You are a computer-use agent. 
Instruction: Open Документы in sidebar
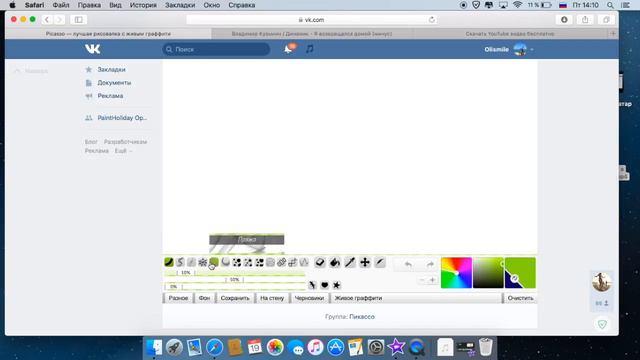(x=114, y=83)
